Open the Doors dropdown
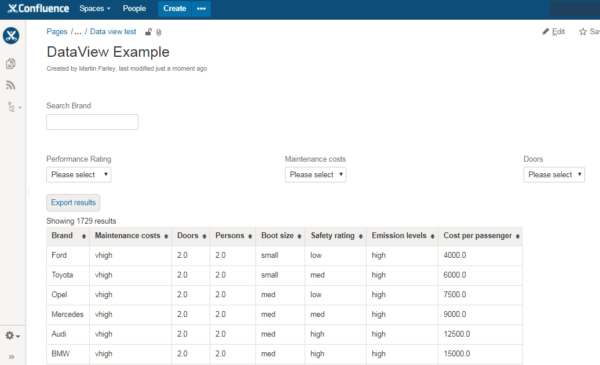600x365 pixels. 554,175
